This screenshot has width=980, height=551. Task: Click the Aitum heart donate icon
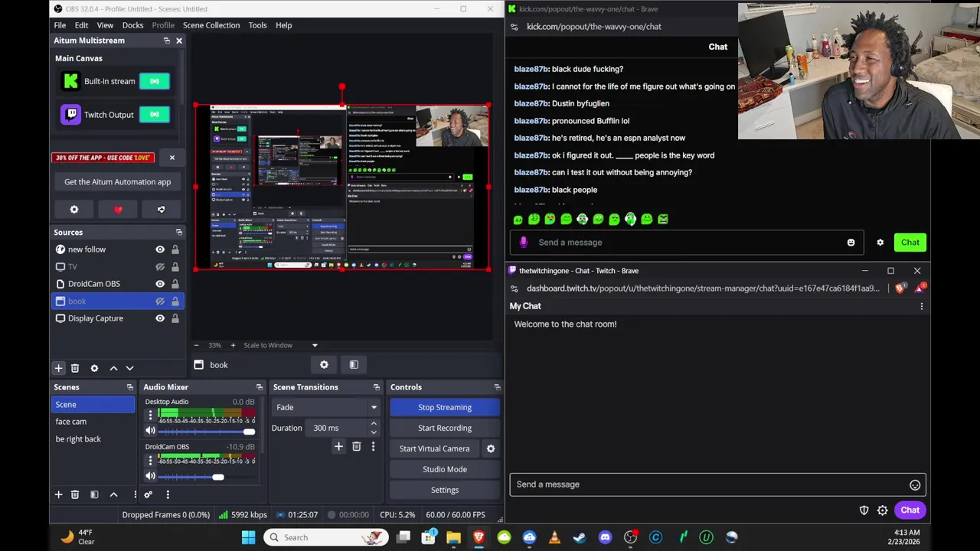pos(118,210)
